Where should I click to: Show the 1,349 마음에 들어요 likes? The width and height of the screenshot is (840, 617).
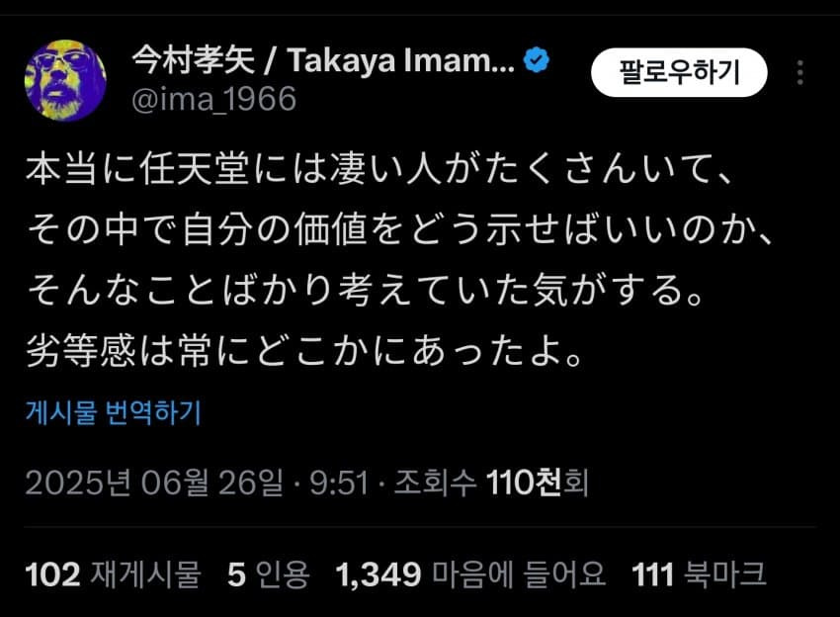point(468,573)
